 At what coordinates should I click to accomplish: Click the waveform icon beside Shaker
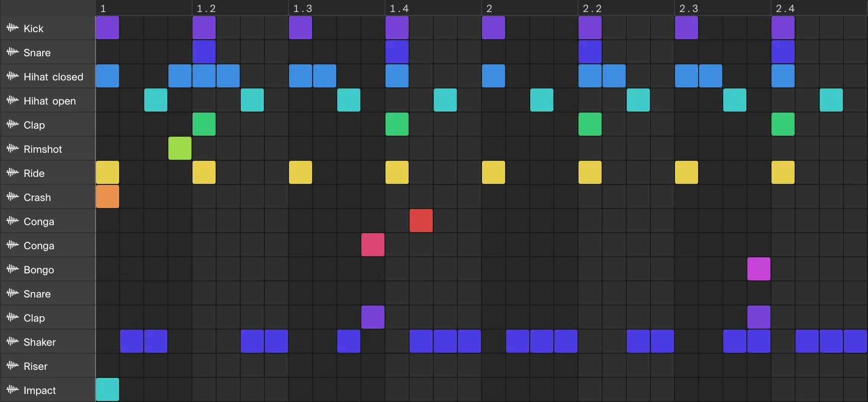(x=12, y=342)
